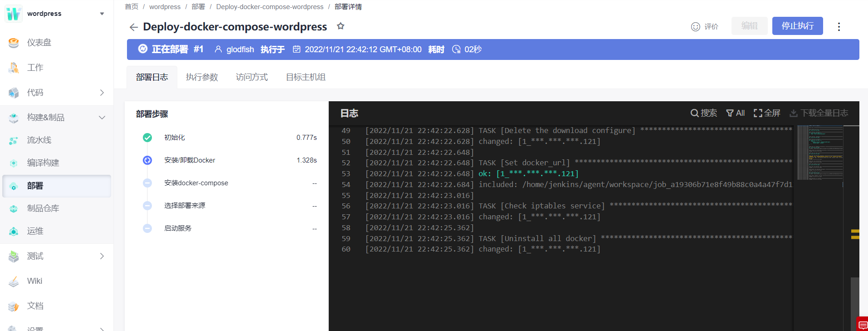Star the Deploy-docker-compose-wordpress task as favorite
868x331 pixels.
(341, 26)
